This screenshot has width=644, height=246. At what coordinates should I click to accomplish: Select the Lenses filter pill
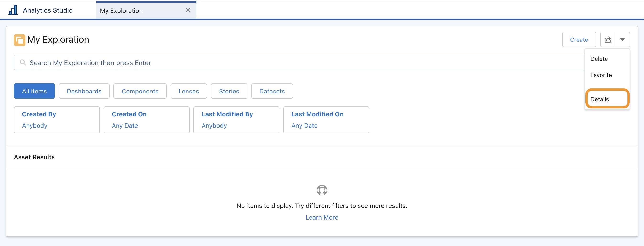188,91
